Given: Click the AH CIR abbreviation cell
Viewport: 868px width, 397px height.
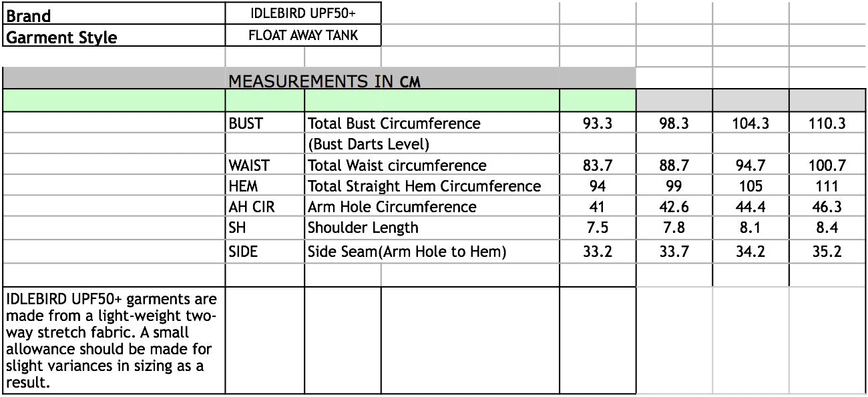Looking at the screenshot, I should (264, 207).
